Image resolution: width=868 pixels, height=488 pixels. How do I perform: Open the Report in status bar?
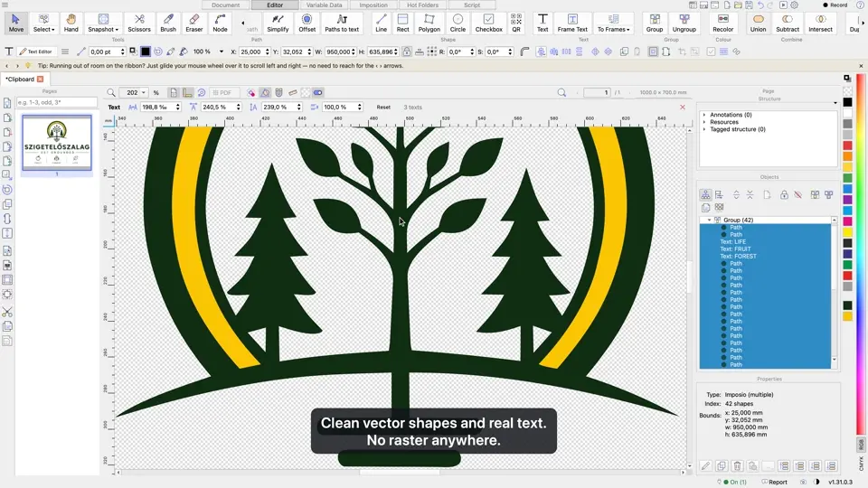coord(775,482)
